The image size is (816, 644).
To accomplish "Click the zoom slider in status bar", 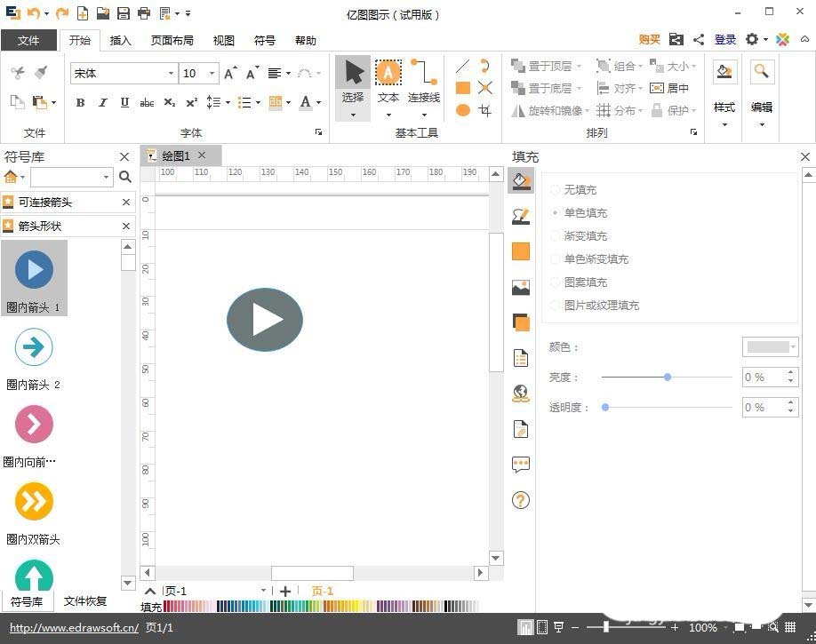I will [605, 627].
